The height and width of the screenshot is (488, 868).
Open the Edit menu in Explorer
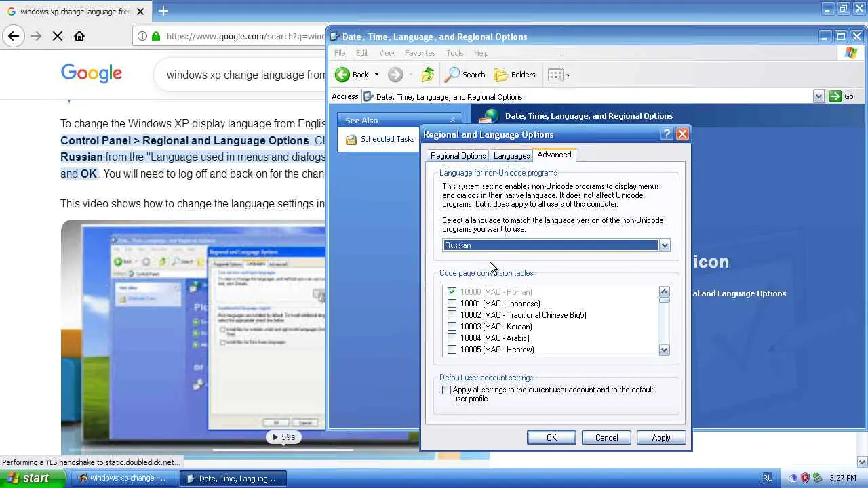pos(362,53)
